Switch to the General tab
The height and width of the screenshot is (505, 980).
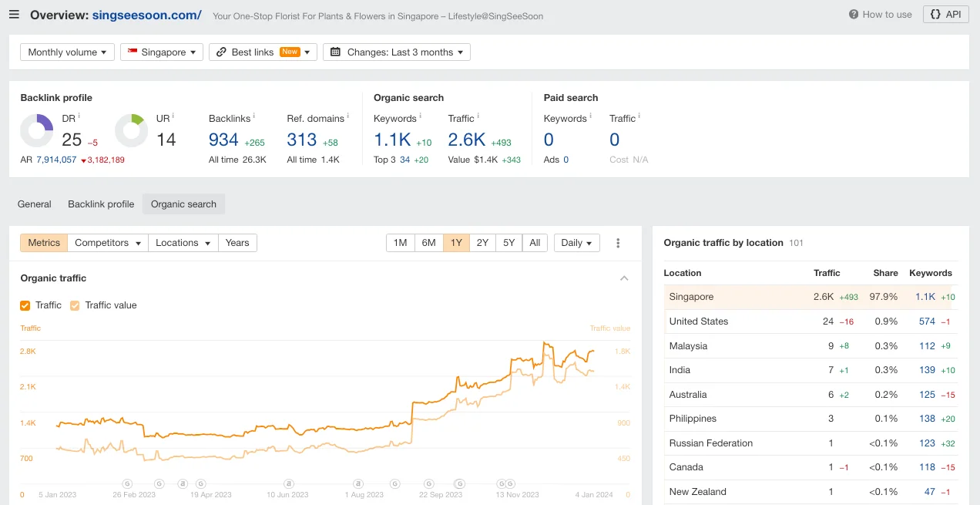pyautogui.click(x=35, y=204)
